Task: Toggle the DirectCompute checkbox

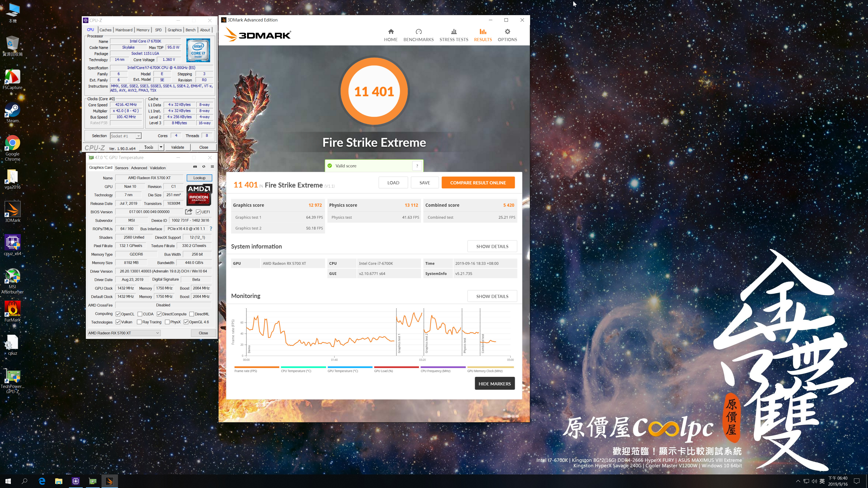Action: tap(159, 314)
